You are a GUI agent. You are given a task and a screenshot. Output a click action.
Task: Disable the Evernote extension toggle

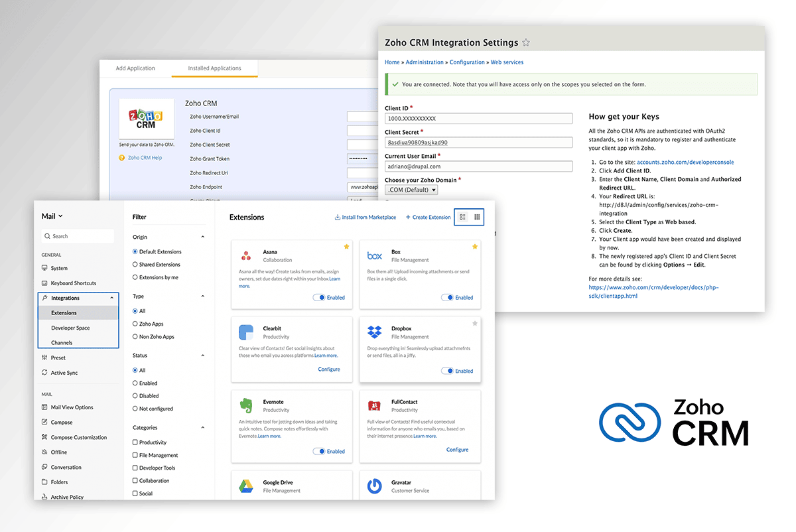[x=318, y=451]
